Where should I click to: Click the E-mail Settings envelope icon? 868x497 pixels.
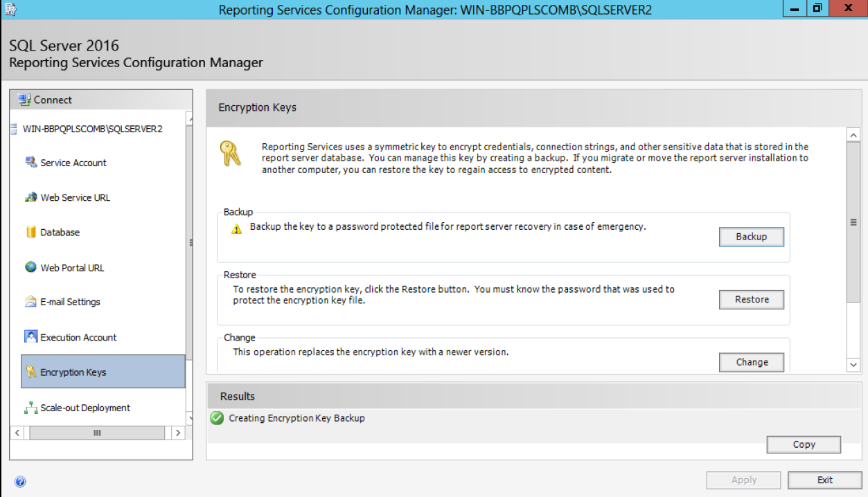click(x=30, y=302)
